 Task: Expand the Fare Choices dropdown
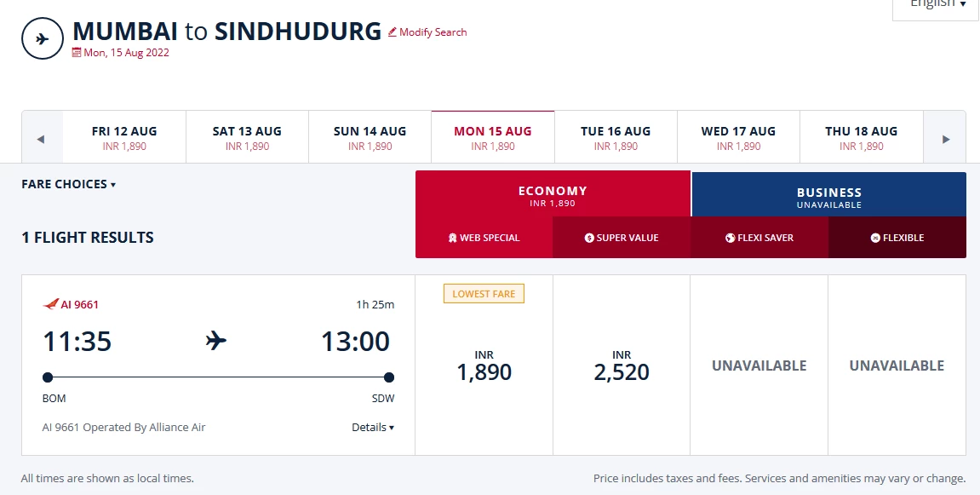click(x=69, y=184)
